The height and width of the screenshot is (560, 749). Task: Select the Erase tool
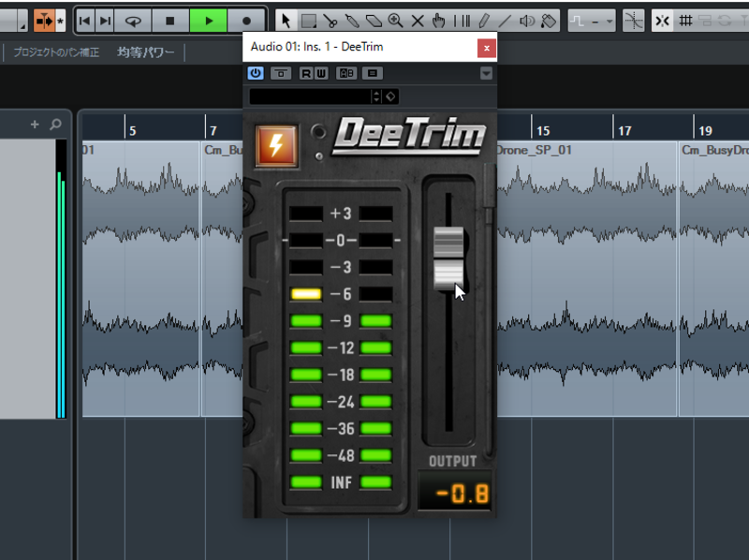click(374, 21)
